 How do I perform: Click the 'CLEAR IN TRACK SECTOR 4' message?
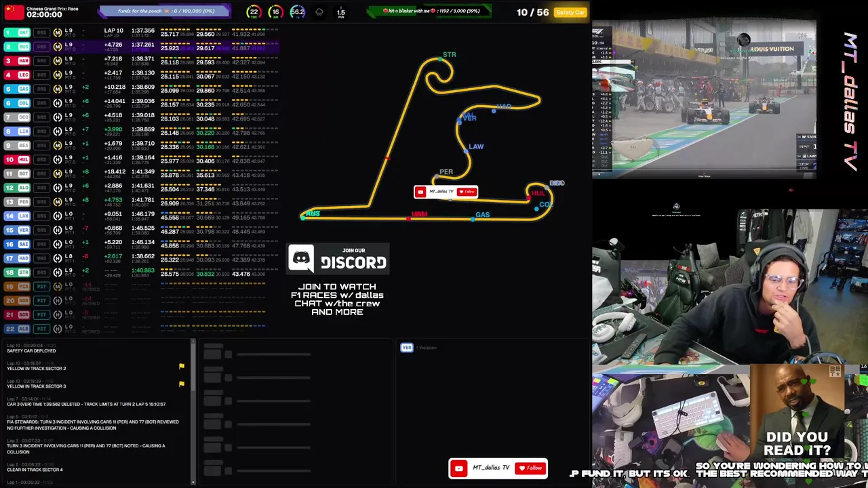[x=35, y=470]
